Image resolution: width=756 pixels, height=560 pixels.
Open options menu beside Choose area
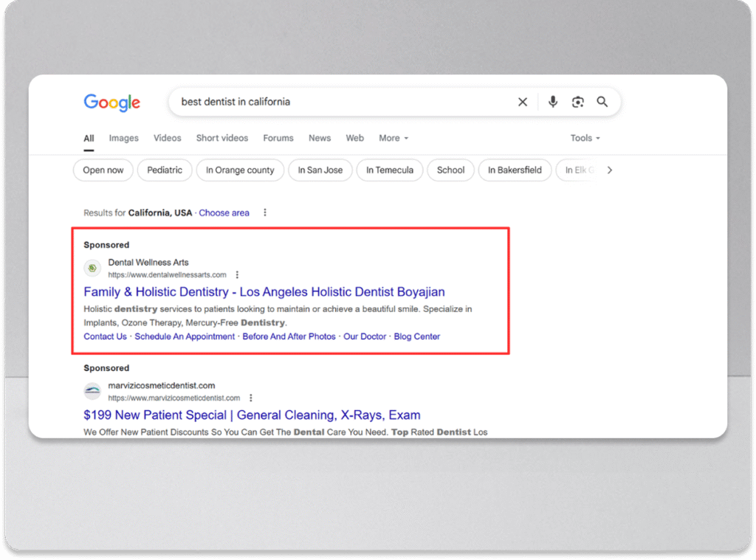(265, 212)
